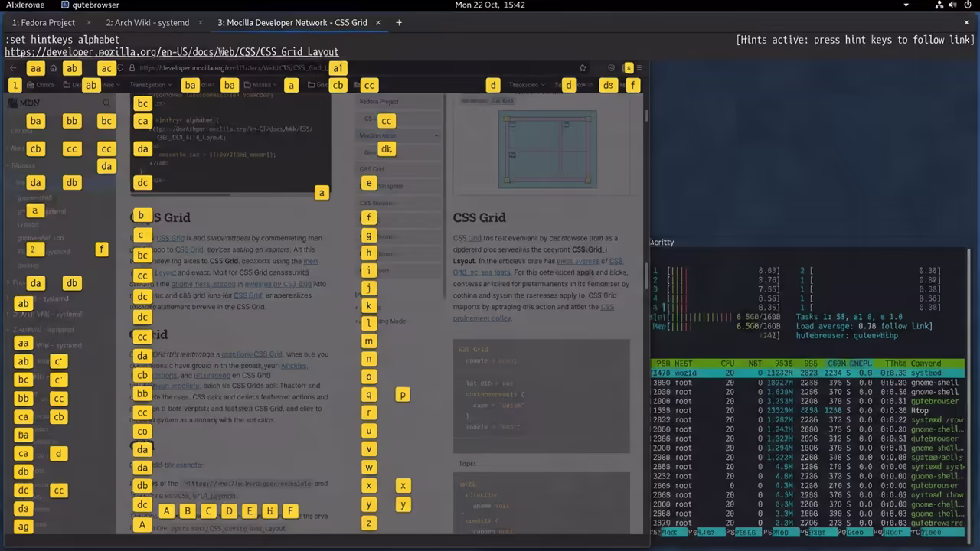
Task: Open the network icon in top panel
Action: tap(939, 5)
